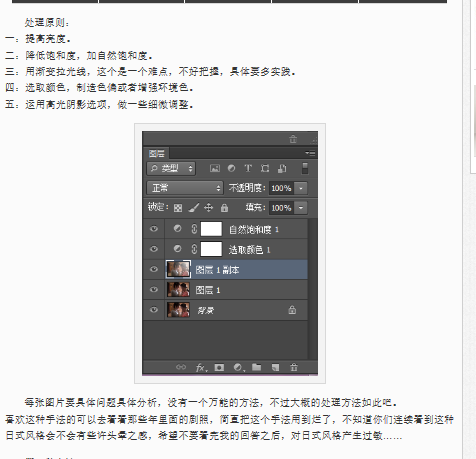Select layer named 图层 1 副本

[x=217, y=270]
